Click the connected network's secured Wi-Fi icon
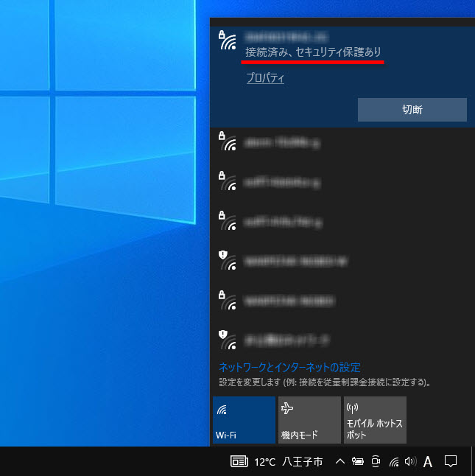Viewport: 475px width, 476px height. 228,41
